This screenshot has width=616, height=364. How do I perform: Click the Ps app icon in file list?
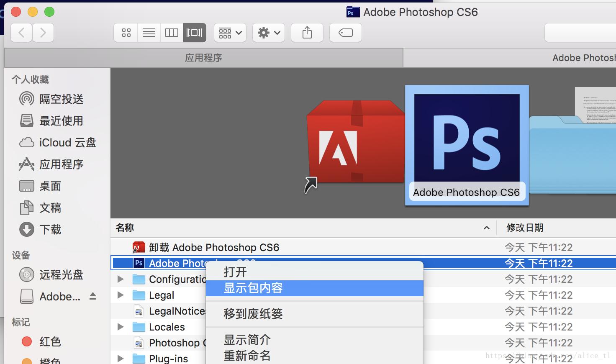pos(139,263)
